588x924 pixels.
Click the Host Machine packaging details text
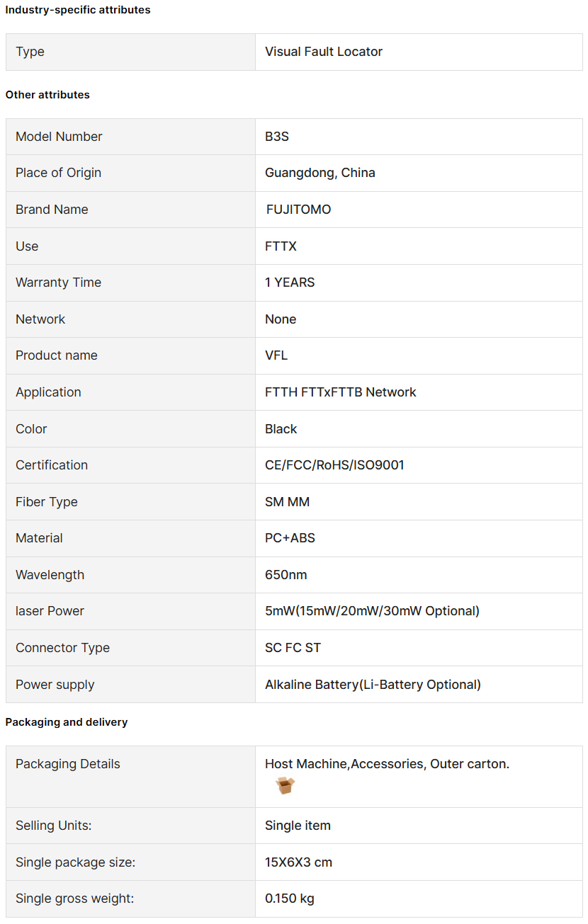(x=388, y=764)
